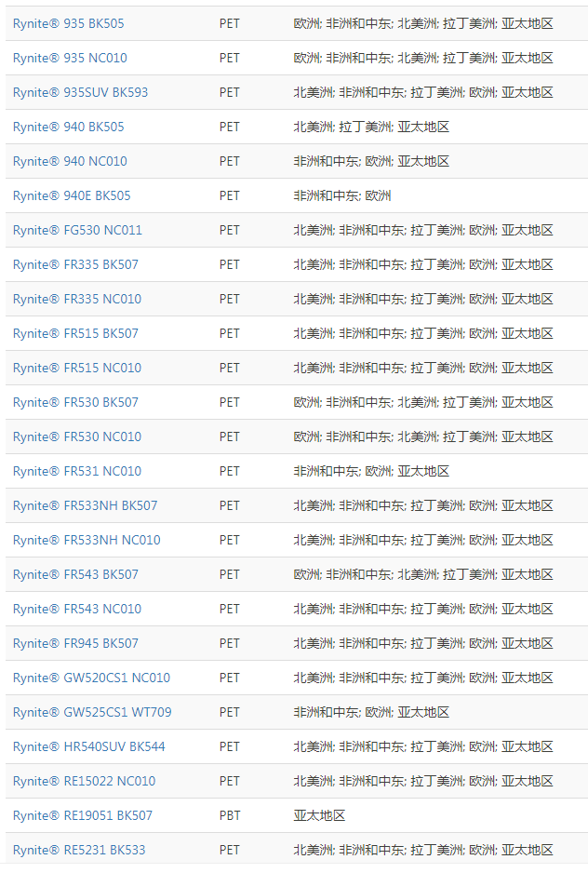This screenshot has height=873, width=588.
Task: Click PBT cell in RE19051 BK507 row
Action: tap(230, 815)
